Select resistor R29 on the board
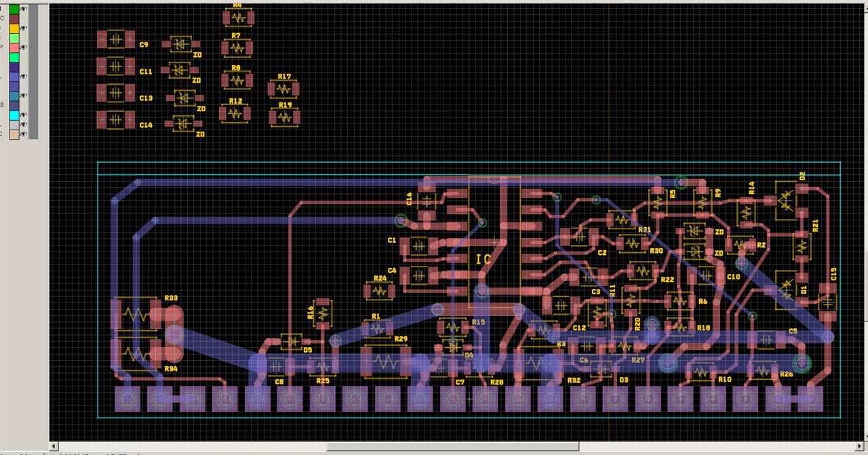Viewport: 868px width, 455px height. click(387, 362)
